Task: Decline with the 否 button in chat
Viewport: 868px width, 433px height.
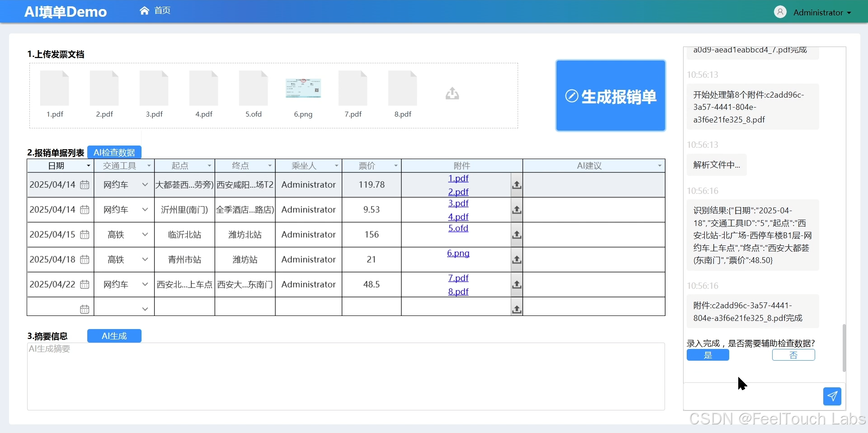Action: [793, 355]
